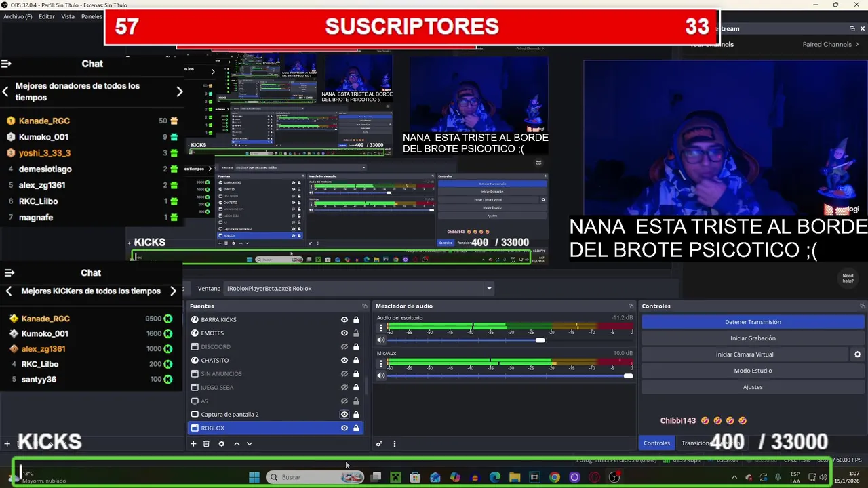Hide the EMOTES source
The width and height of the screenshot is (868, 488).
pyautogui.click(x=344, y=333)
